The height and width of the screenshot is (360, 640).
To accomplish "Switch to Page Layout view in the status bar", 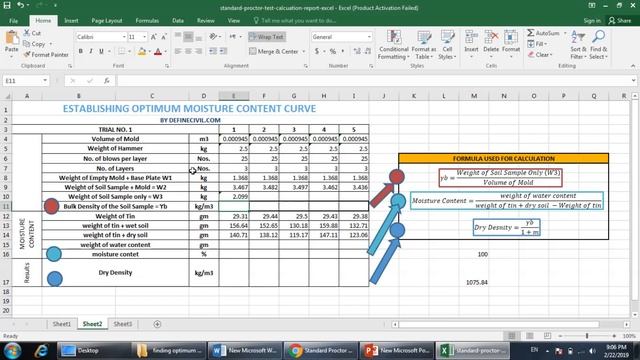I will (x=529, y=336).
